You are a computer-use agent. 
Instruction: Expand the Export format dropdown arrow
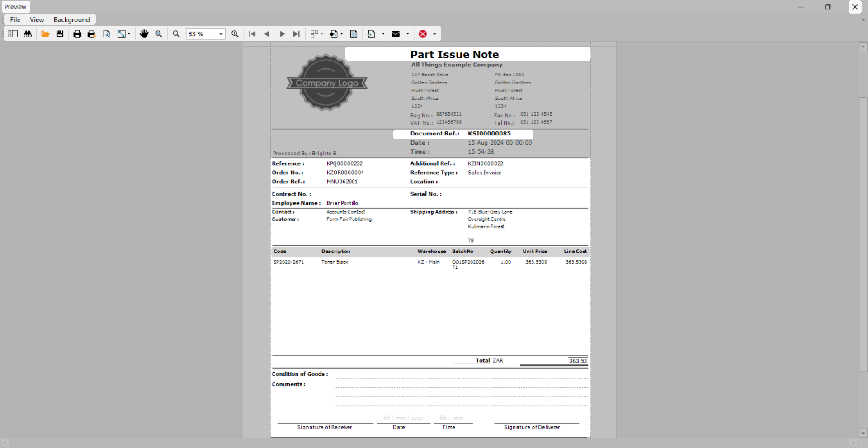point(383,34)
